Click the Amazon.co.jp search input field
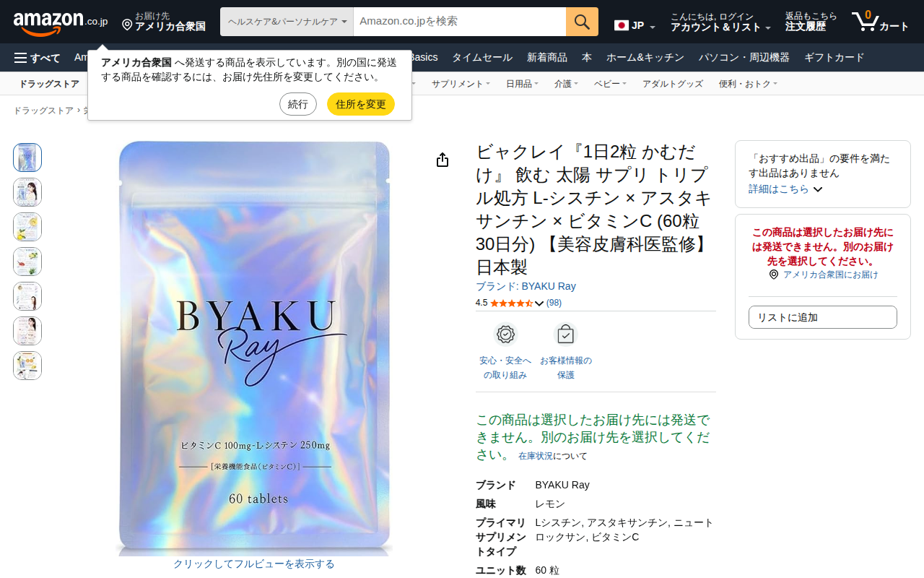 point(460,22)
